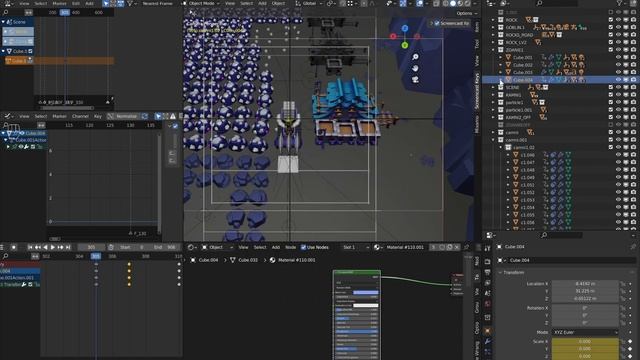The image size is (640, 360).
Task: Toggle exclude checkbox for ROCK collection
Action: pyautogui.click(x=611, y=20)
